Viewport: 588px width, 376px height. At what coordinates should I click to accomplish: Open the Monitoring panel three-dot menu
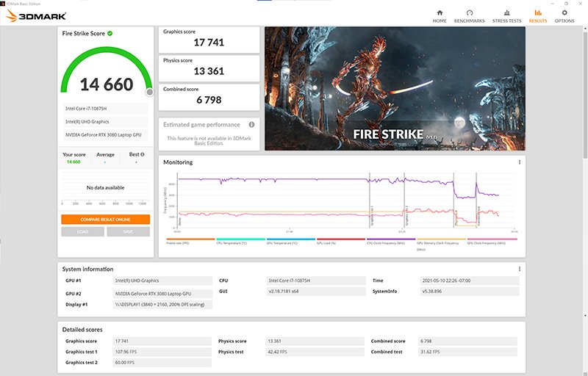520,162
